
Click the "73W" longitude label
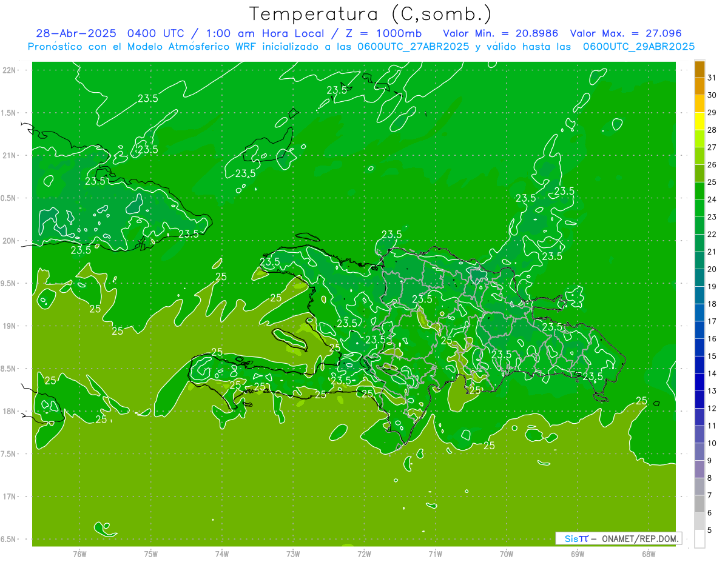pyautogui.click(x=293, y=554)
